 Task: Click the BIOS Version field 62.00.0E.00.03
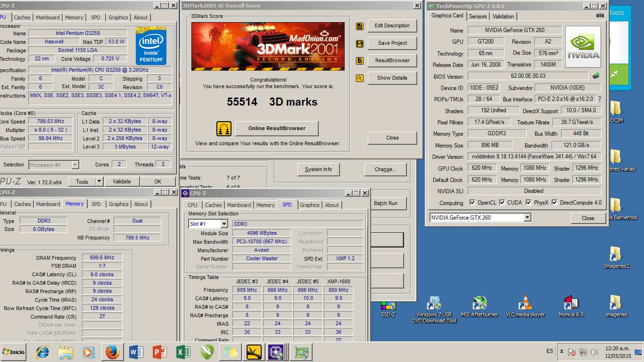click(528, 76)
